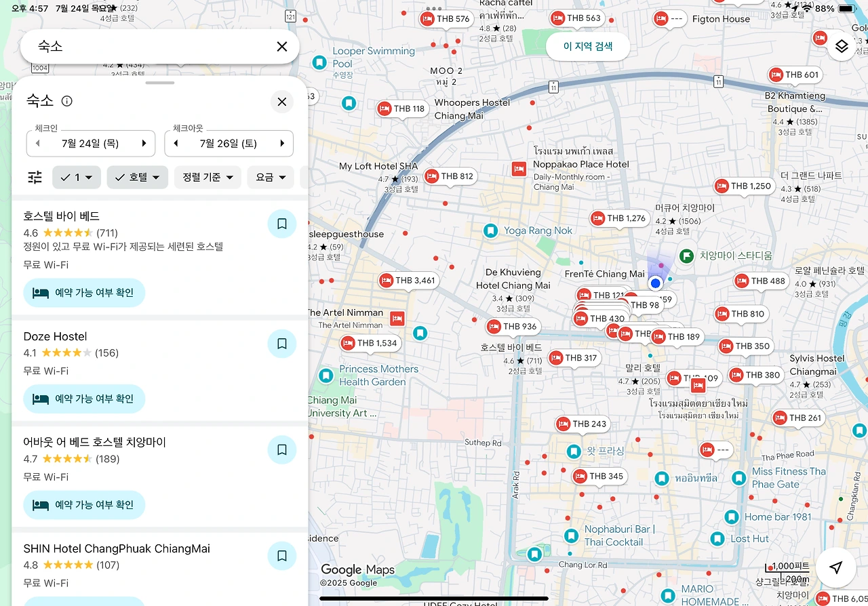Tap the De Khuvieng Hotel Chiang Mai label
Viewport: 868px width, 606px height.
coord(513,279)
